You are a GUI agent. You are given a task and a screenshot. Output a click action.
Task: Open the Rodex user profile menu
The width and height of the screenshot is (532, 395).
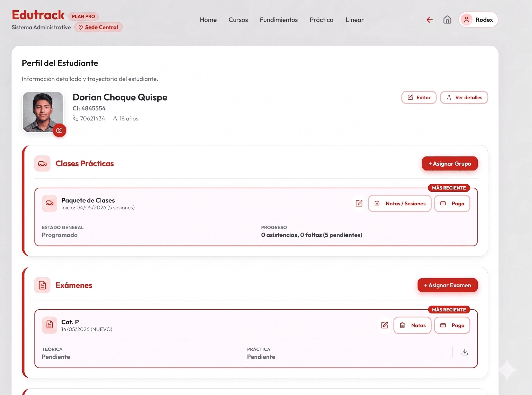tap(478, 20)
